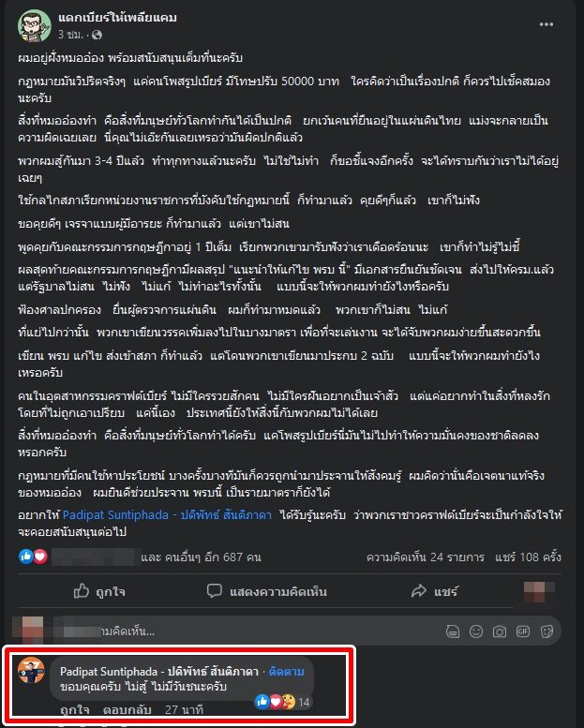The image size is (584, 728).
Task: Open the three-dot post options menu
Action: [x=546, y=24]
